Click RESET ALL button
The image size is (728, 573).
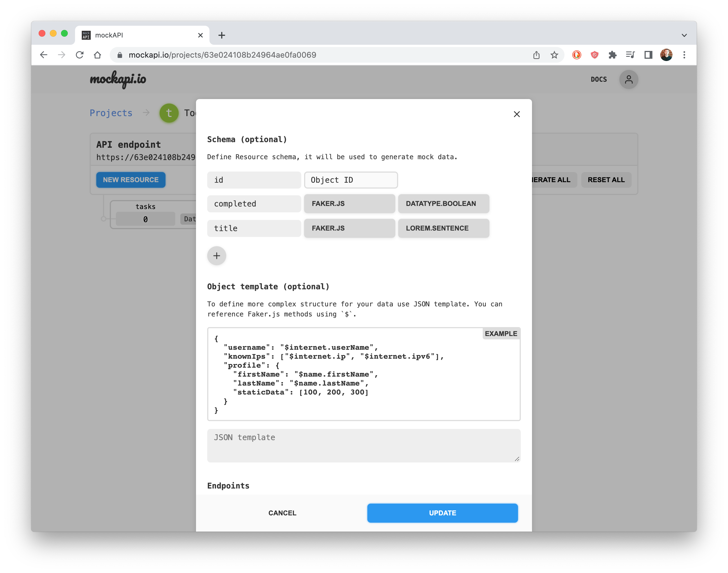click(606, 180)
